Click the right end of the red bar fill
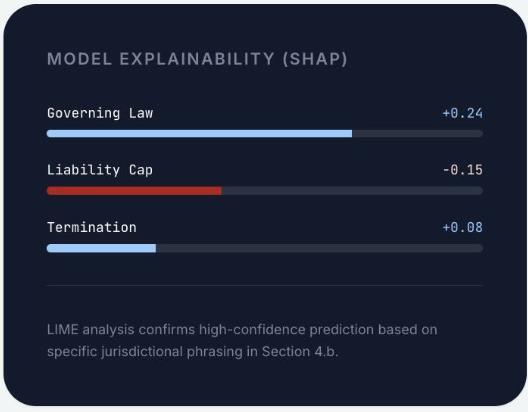This screenshot has width=528, height=412. [221, 191]
